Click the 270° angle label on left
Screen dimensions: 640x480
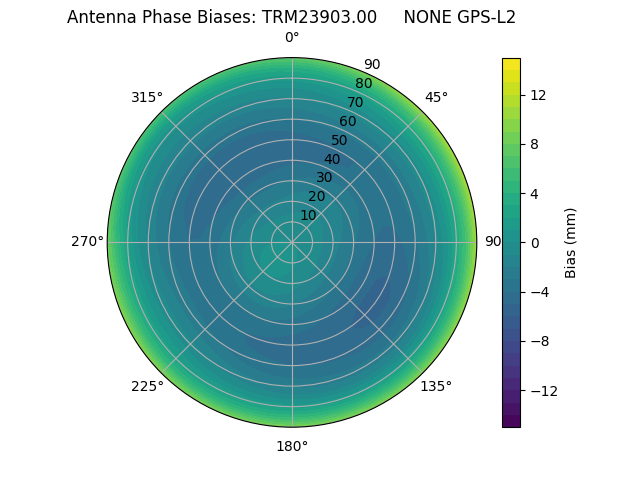click(x=87, y=241)
